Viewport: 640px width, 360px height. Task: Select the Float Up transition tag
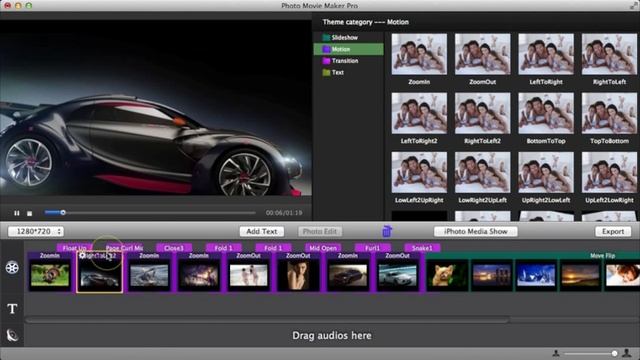(74, 248)
